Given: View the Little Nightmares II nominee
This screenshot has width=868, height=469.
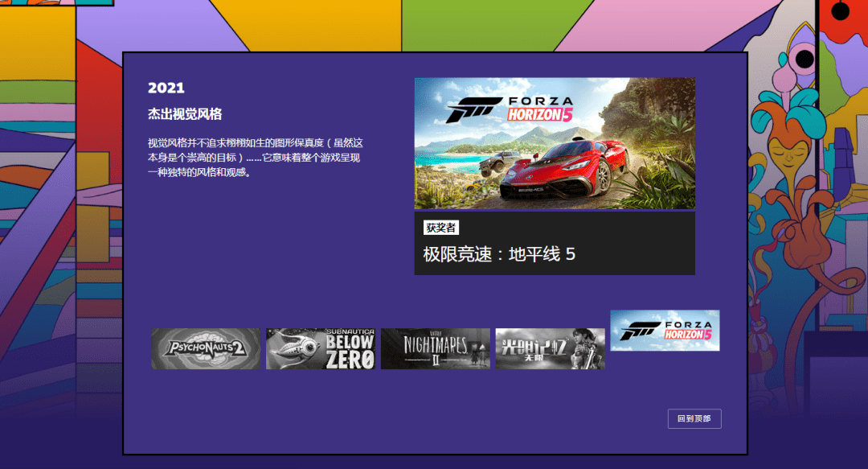Looking at the screenshot, I should 436,349.
